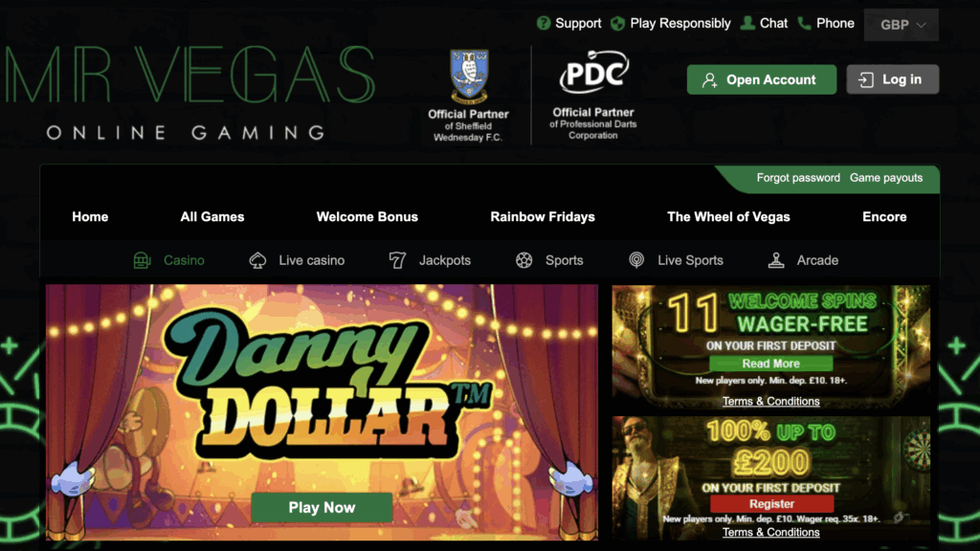Click the Log in button
The width and height of the screenshot is (980, 551).
tap(893, 79)
